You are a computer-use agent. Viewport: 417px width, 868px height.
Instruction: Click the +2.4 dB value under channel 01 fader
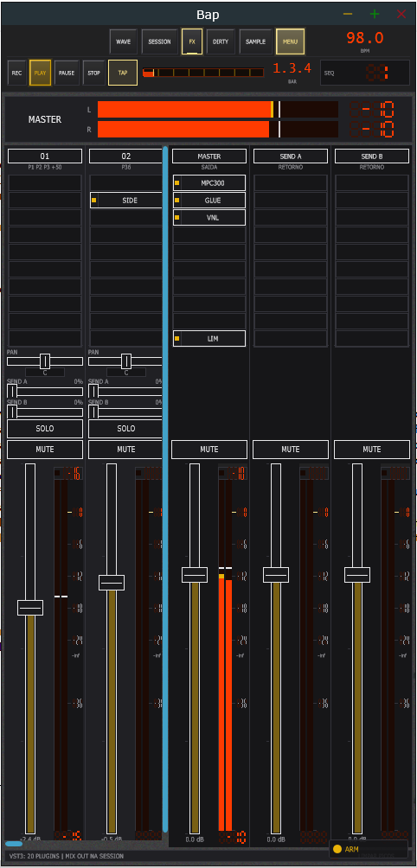(30, 839)
